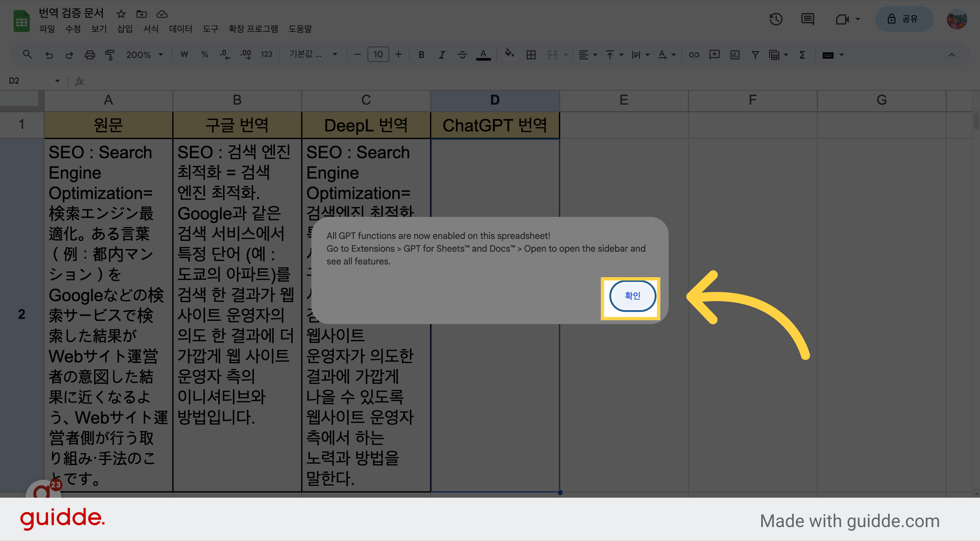Toggle bold formatting
980x541 pixels.
point(421,55)
